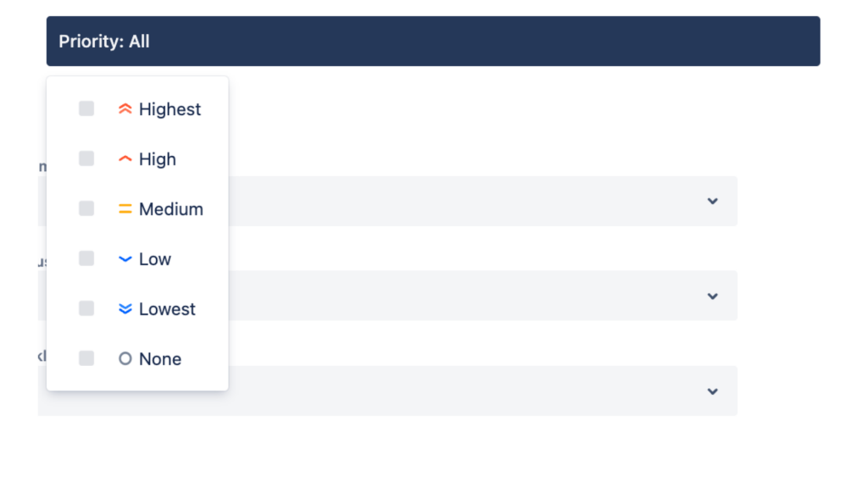Click the Low priority blue down arrow icon
The image size is (868, 488).
click(x=125, y=259)
